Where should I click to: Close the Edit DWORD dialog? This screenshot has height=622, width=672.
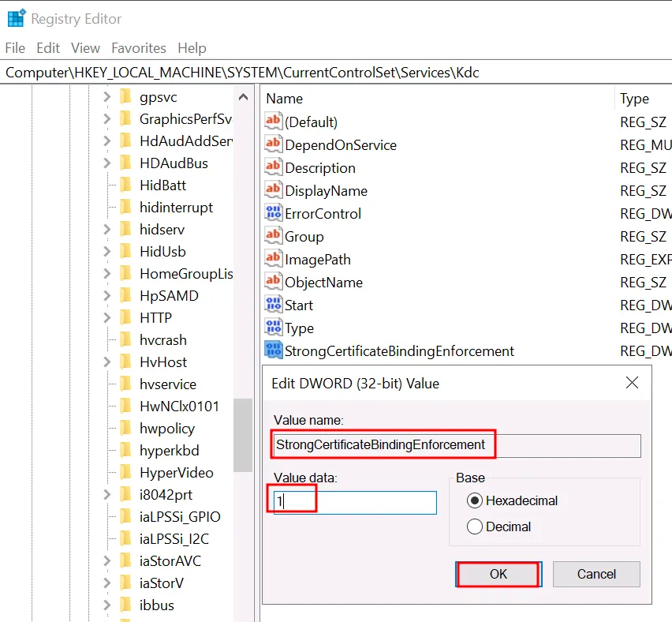click(632, 383)
